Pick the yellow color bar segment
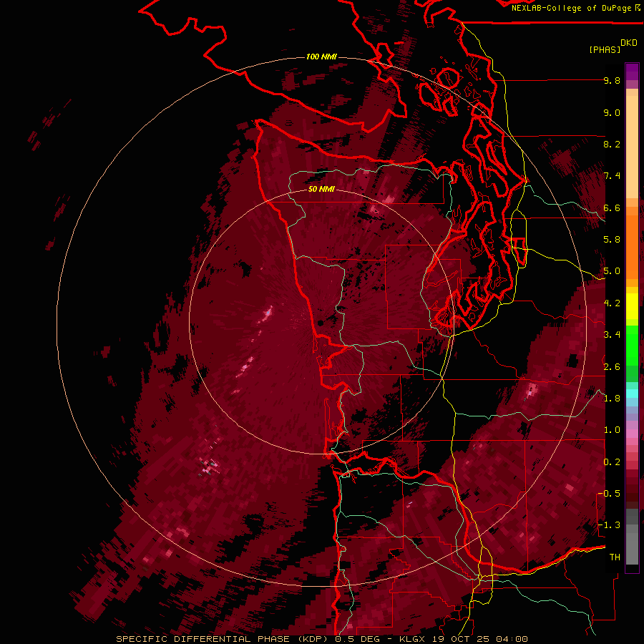 click(x=632, y=306)
